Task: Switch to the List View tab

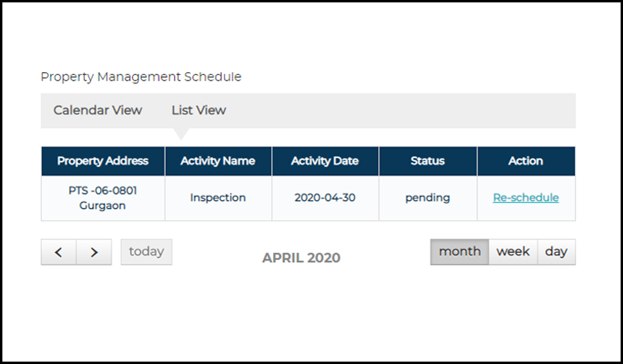Action: [x=199, y=110]
